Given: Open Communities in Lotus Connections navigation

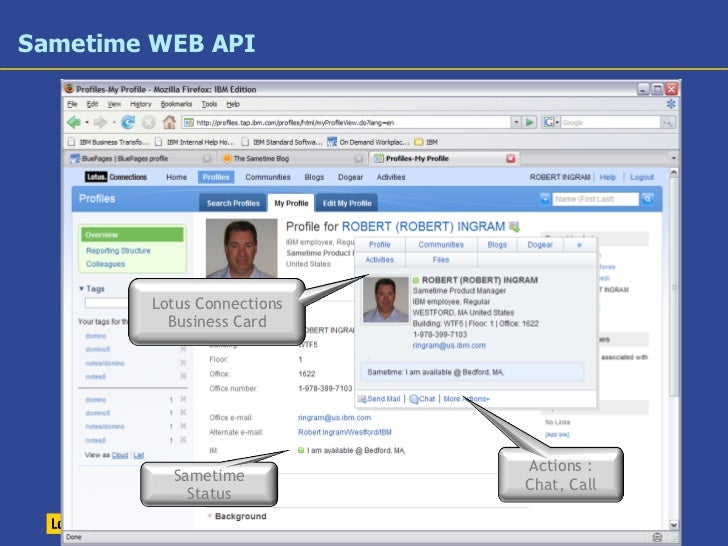Looking at the screenshot, I should coord(268,177).
